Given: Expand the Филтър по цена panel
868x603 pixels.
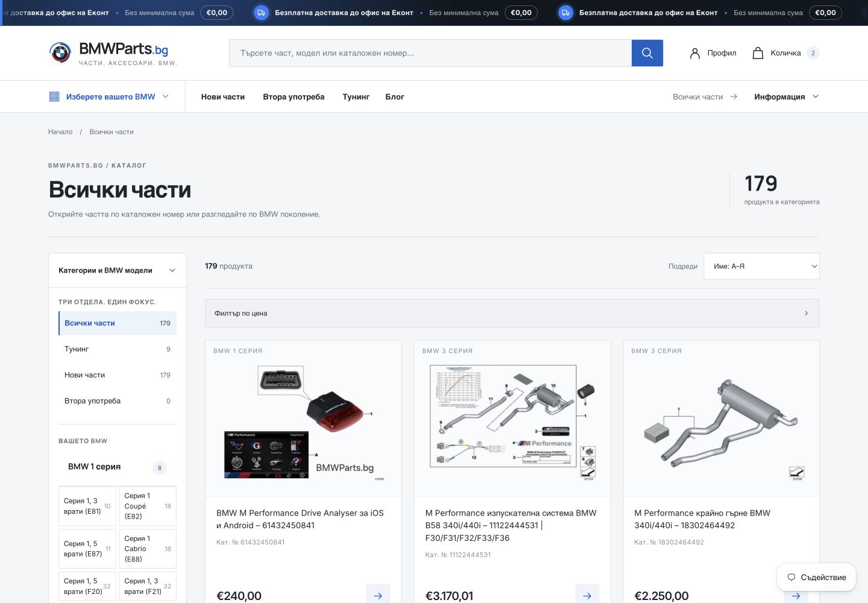Looking at the screenshot, I should 512,314.
